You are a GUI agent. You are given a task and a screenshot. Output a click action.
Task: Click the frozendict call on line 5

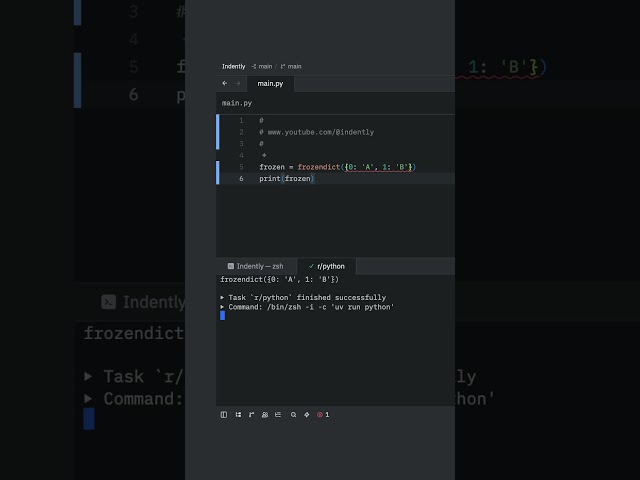[319, 167]
